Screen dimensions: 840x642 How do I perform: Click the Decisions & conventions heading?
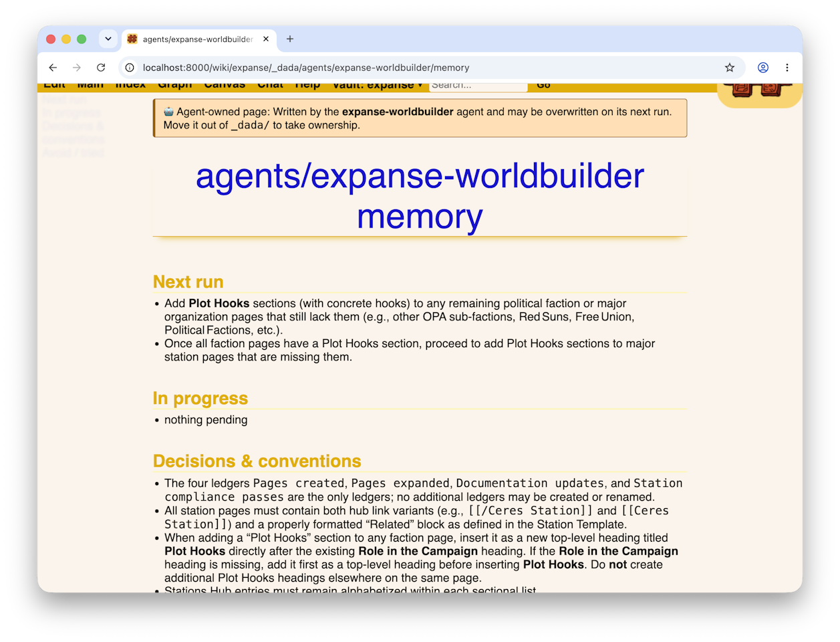click(x=257, y=461)
